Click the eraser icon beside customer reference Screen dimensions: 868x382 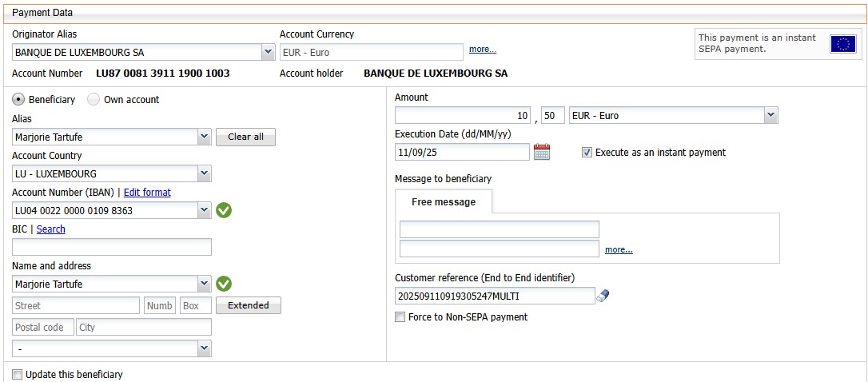[x=603, y=296]
